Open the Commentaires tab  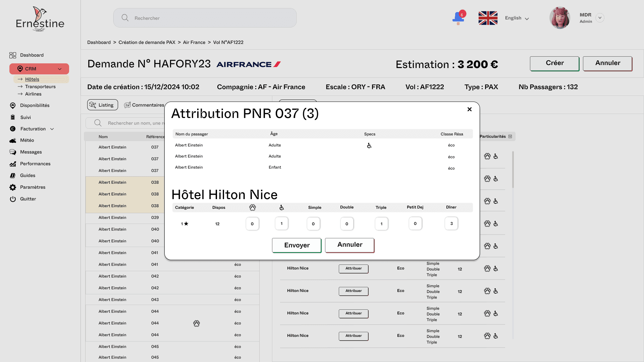coord(144,105)
